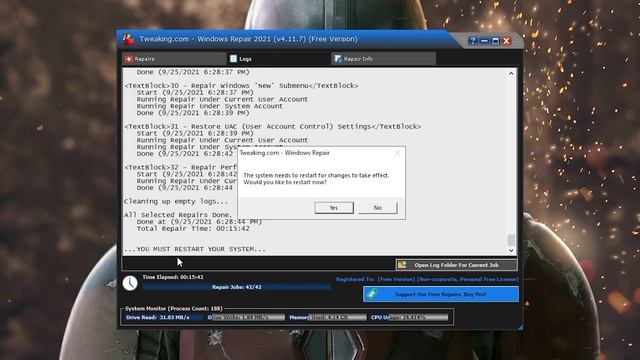Click the Tweaking.com logo in title bar
This screenshot has width=640, height=360.
coord(129,39)
